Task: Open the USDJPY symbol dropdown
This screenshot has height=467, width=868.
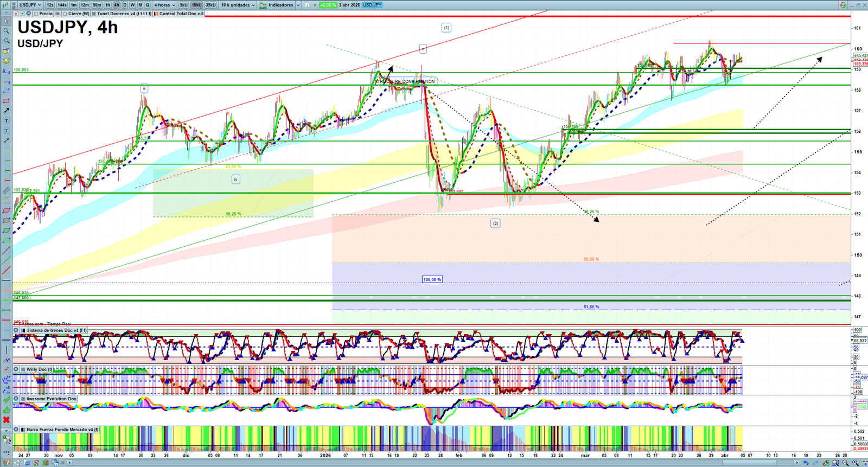Action: click(30, 5)
